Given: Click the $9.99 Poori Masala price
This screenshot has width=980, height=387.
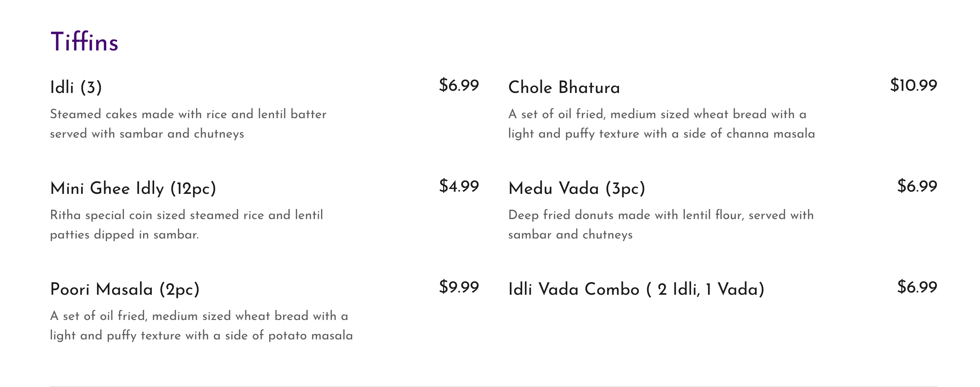Looking at the screenshot, I should coord(458,287).
